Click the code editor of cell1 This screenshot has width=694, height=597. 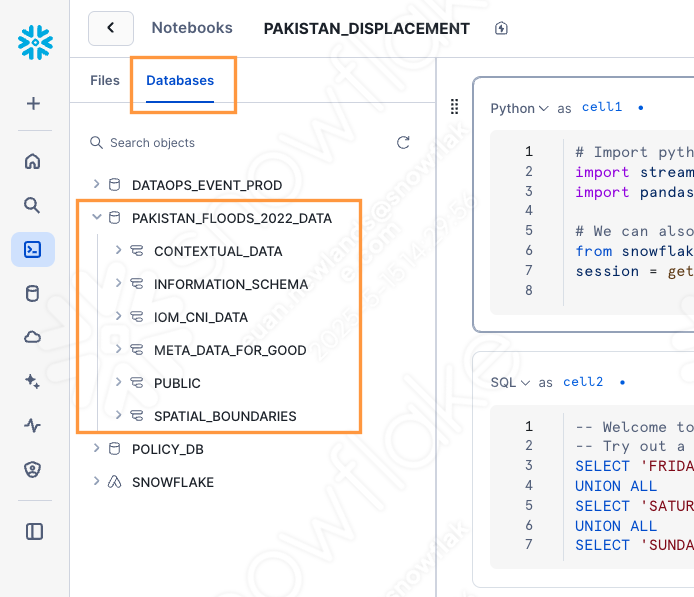pos(592,222)
